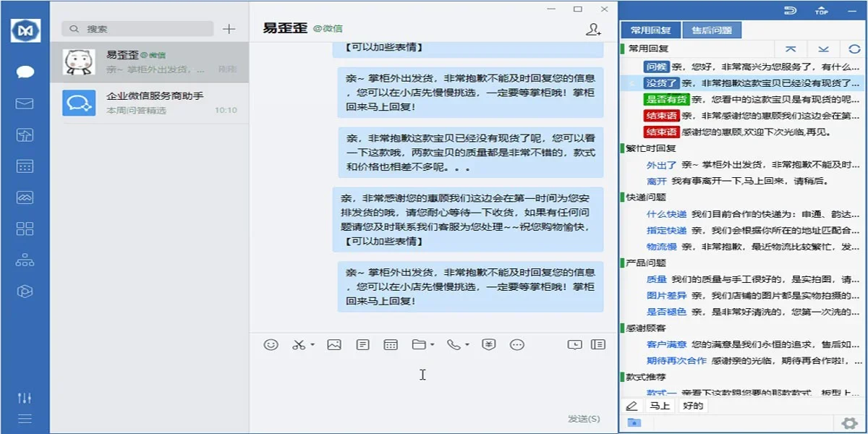The height and width of the screenshot is (434, 868).
Task: Click the app logo at top left
Action: click(x=25, y=30)
